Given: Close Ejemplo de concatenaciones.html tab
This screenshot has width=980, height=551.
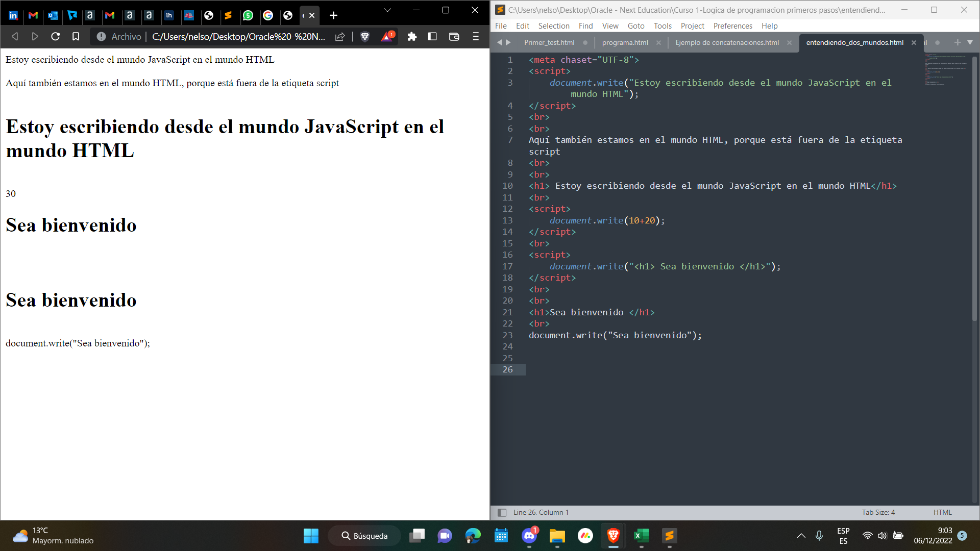Looking at the screenshot, I should (x=789, y=42).
